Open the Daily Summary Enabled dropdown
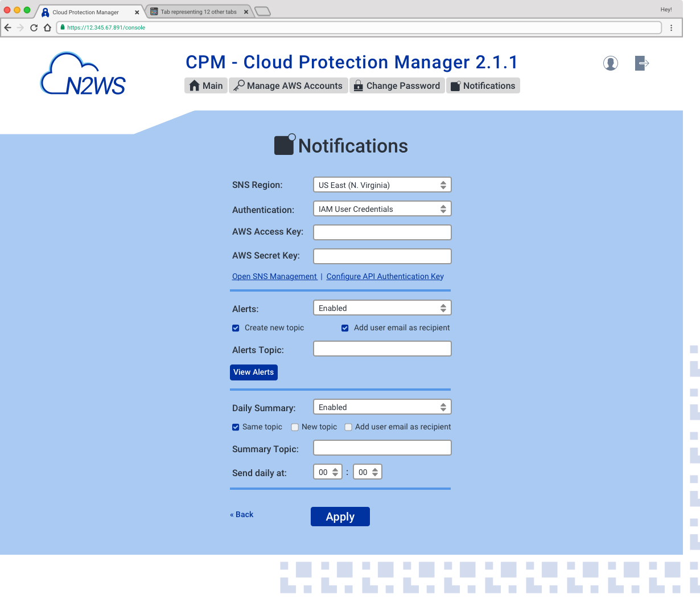 [x=382, y=407]
